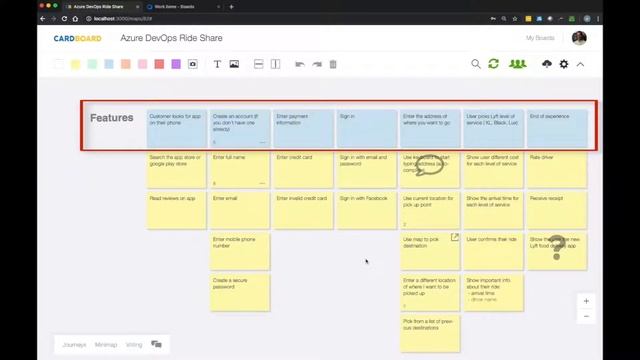Select the 'Enter full name' yellow card
Screen dimensions: 640x360
click(240, 170)
